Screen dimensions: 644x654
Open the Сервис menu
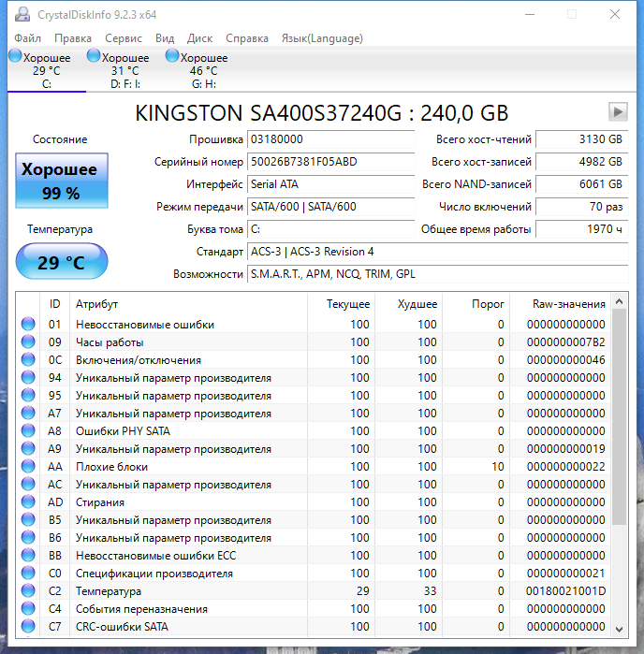(x=124, y=38)
